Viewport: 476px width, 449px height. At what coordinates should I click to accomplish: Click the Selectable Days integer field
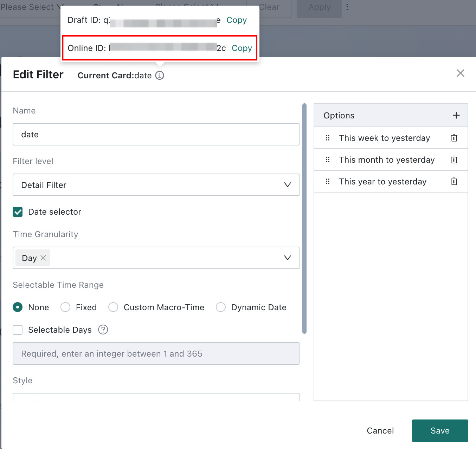coord(156,353)
